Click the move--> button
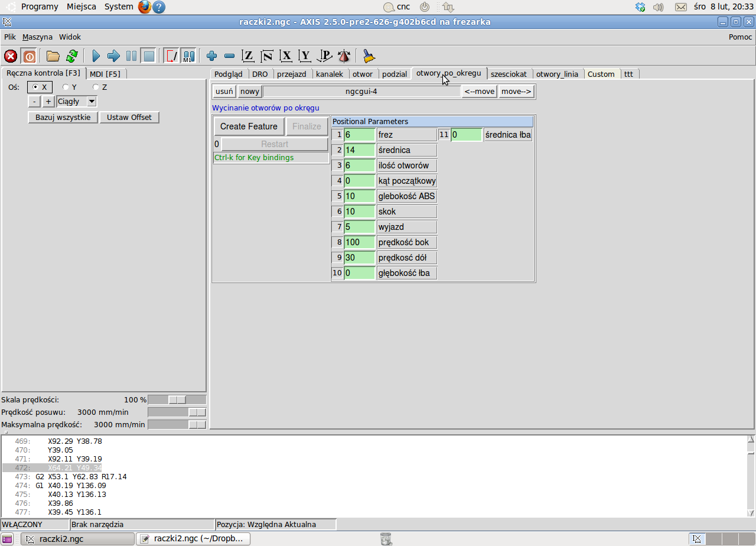The width and height of the screenshot is (756, 546). click(x=516, y=92)
